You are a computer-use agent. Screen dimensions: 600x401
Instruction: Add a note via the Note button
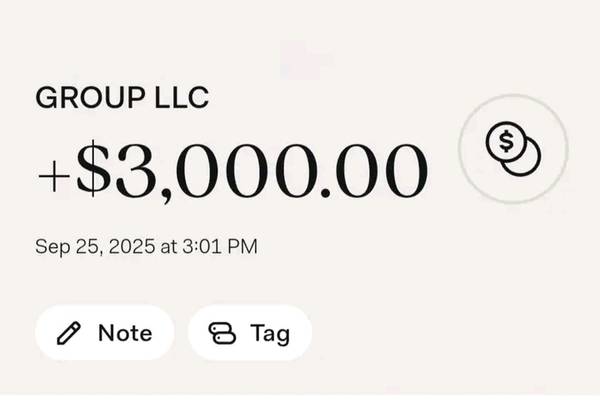click(105, 333)
